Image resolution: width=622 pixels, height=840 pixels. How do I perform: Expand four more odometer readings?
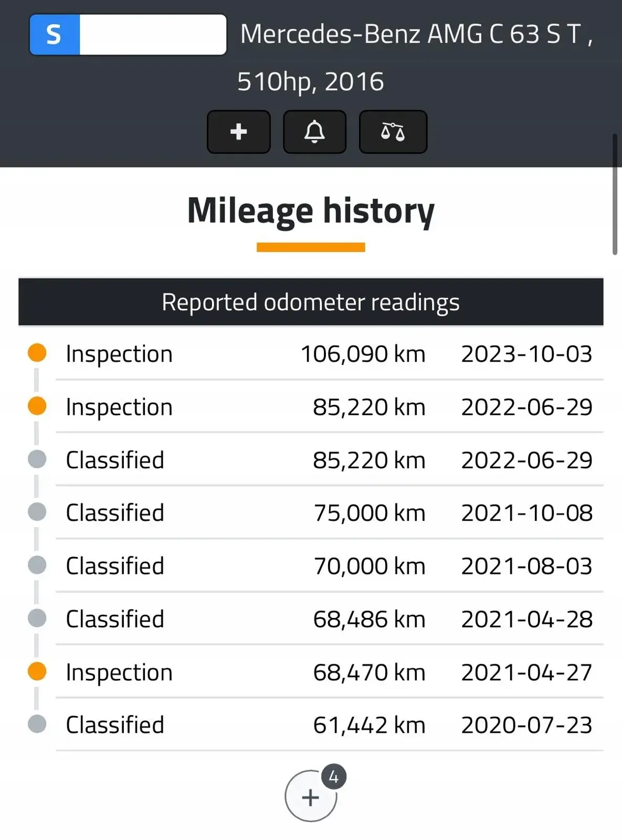311,796
